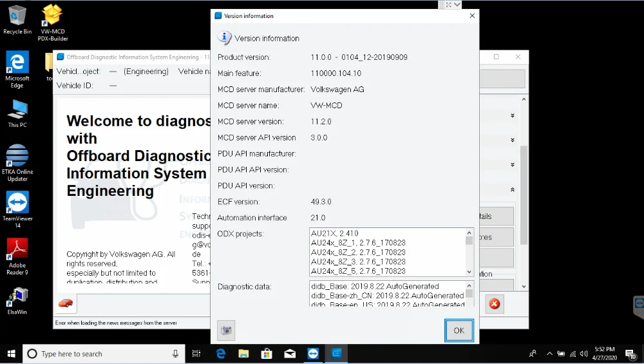Open the Recycle Bin desktop icon

point(17,20)
